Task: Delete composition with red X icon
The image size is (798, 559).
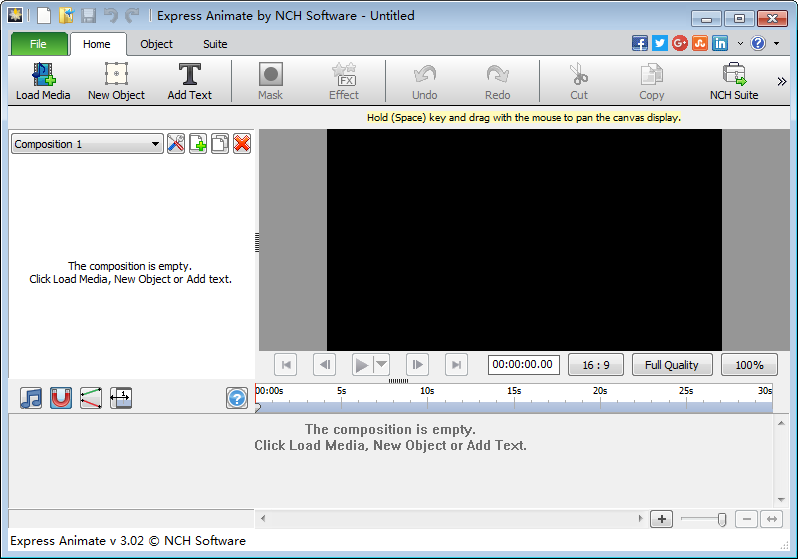Action: 242,144
